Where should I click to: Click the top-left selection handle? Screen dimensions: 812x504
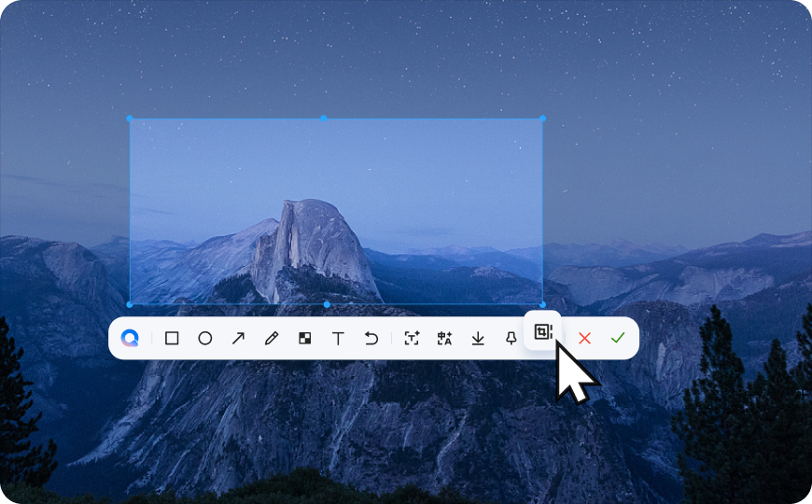[x=130, y=119]
